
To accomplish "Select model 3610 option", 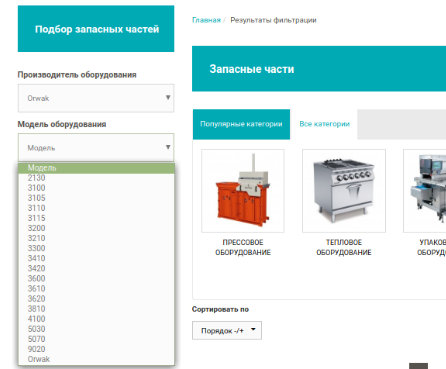I will point(96,289).
